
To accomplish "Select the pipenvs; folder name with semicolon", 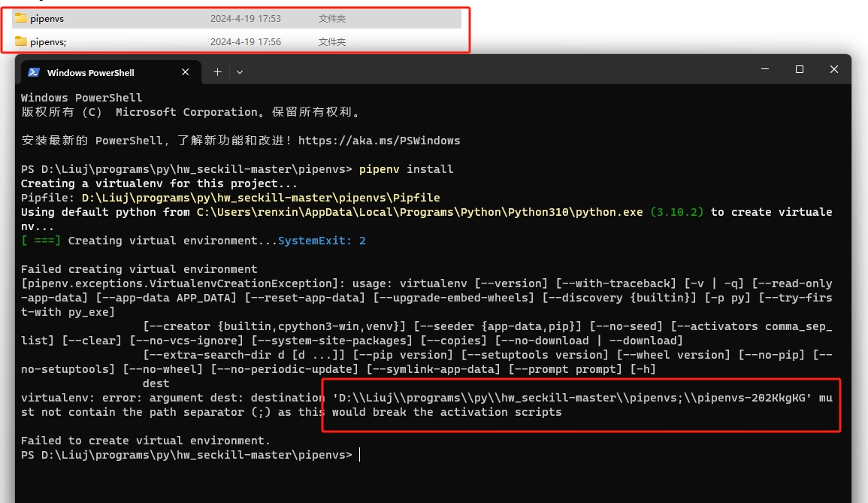I will (48, 42).
